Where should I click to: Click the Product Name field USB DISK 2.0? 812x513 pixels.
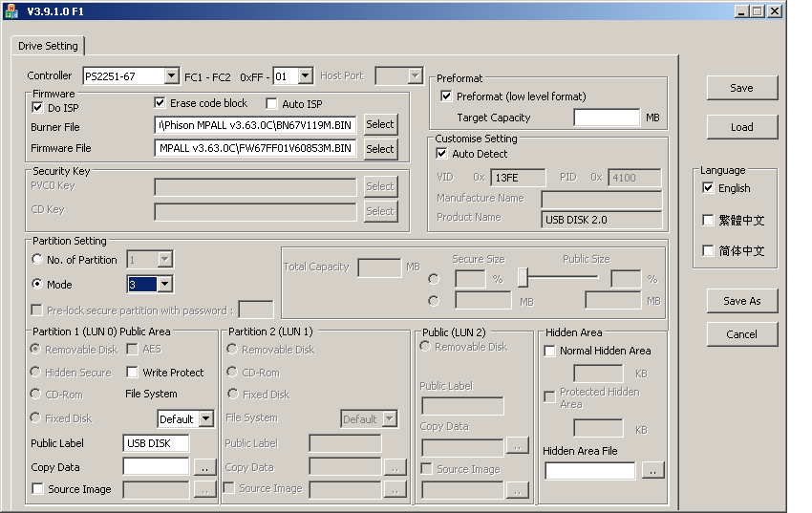pyautogui.click(x=602, y=220)
